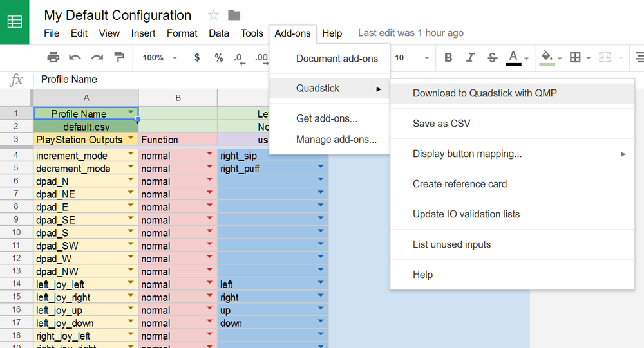The image size is (644, 348).
Task: Select column B header
Action: (x=178, y=98)
